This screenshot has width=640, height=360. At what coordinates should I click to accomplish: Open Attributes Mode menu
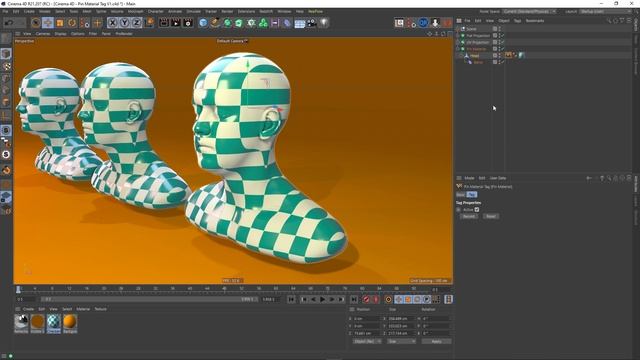(469, 178)
